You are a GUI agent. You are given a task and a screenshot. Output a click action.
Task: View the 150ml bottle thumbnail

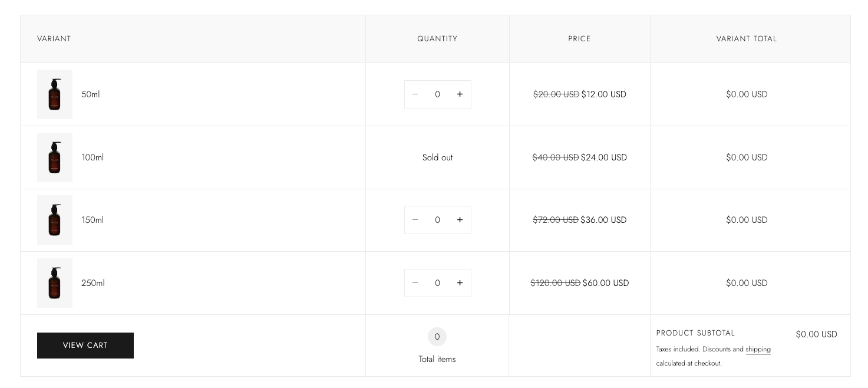click(x=55, y=220)
